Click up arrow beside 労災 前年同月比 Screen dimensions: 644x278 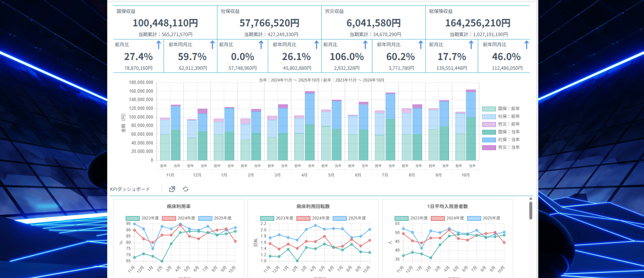pyautogui.click(x=420, y=45)
